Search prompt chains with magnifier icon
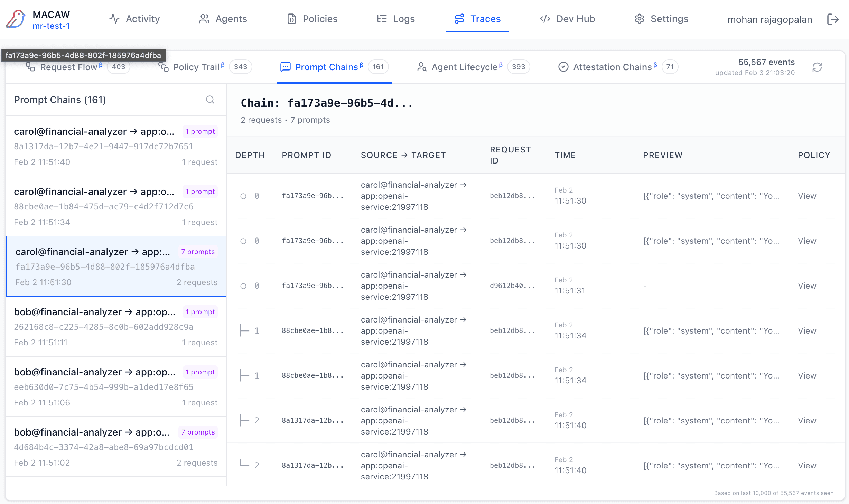This screenshot has height=504, width=849. (x=210, y=100)
